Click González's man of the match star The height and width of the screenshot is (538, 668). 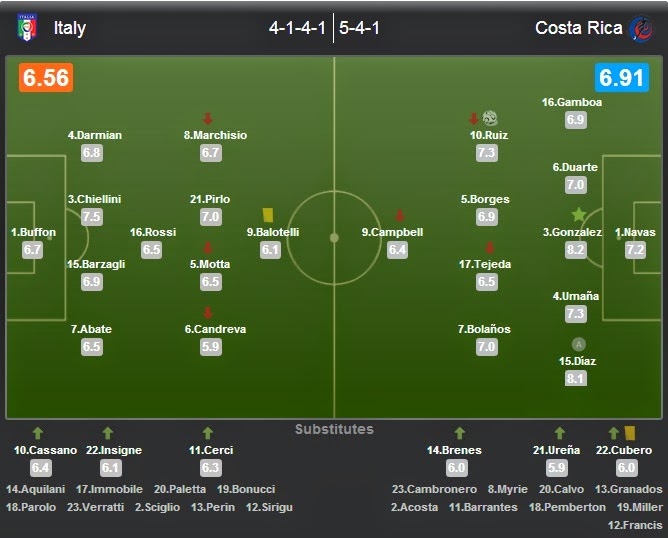point(578,214)
